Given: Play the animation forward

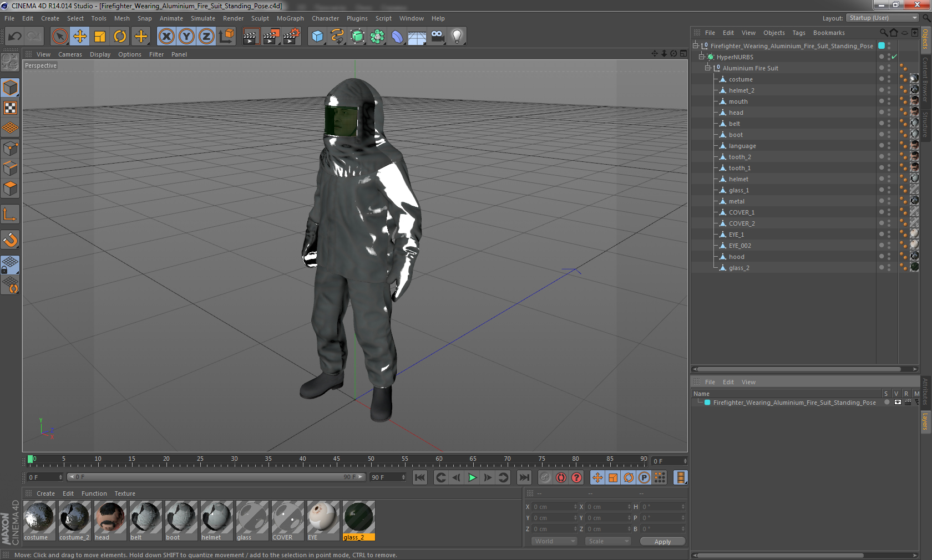Looking at the screenshot, I should click(472, 477).
